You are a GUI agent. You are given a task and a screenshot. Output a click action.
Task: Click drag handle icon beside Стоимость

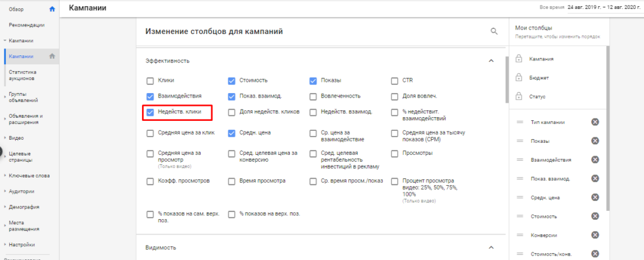[519, 216]
